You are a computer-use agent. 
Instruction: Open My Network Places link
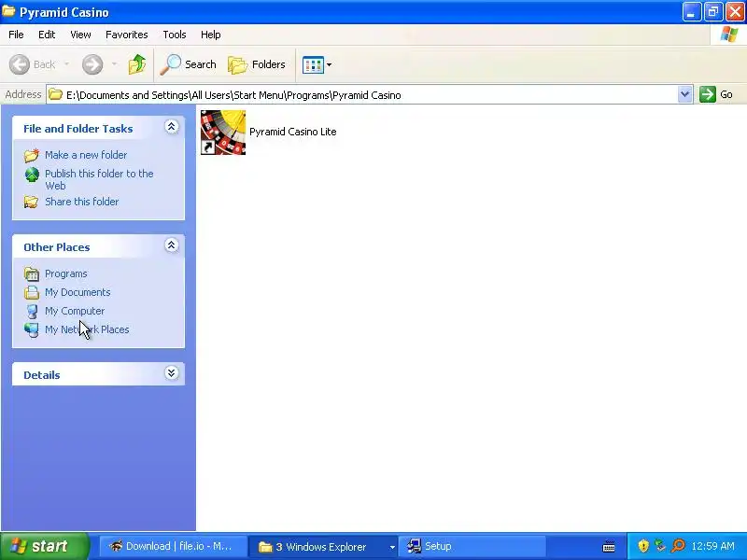87,329
